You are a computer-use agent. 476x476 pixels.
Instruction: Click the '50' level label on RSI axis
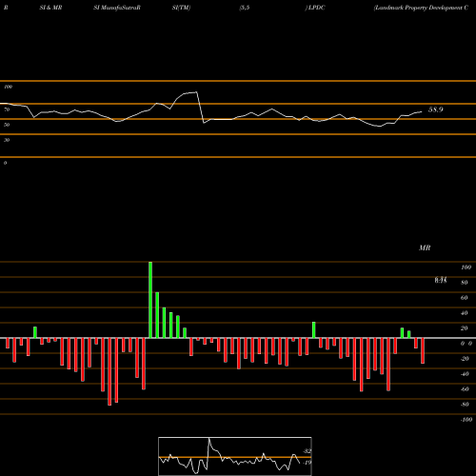click(x=7, y=125)
